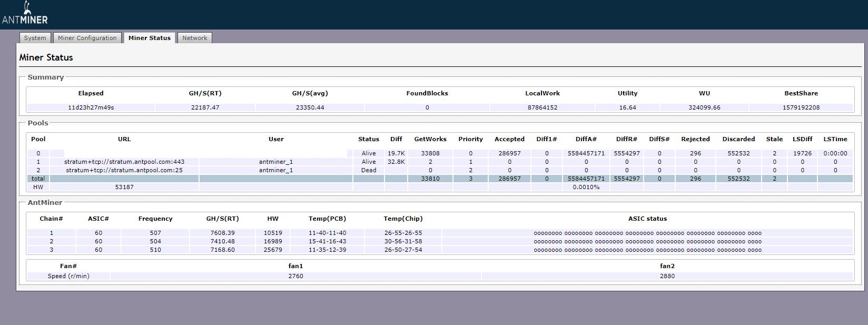
Task: Click chain 1 frequency 507
Action: tap(155, 233)
